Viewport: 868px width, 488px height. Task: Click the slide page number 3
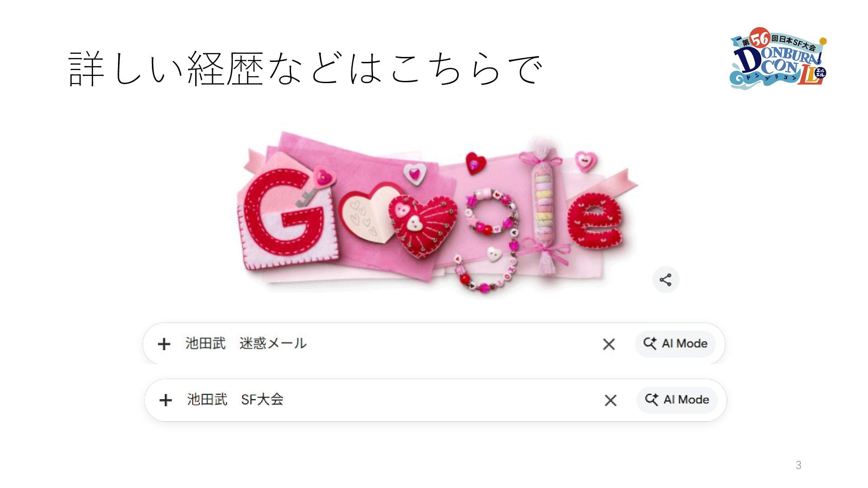point(798,465)
